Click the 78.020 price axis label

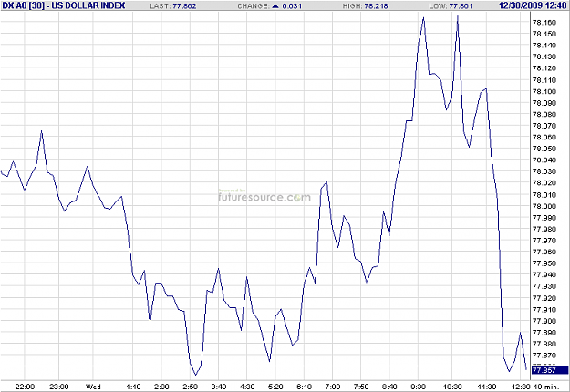tap(544, 182)
